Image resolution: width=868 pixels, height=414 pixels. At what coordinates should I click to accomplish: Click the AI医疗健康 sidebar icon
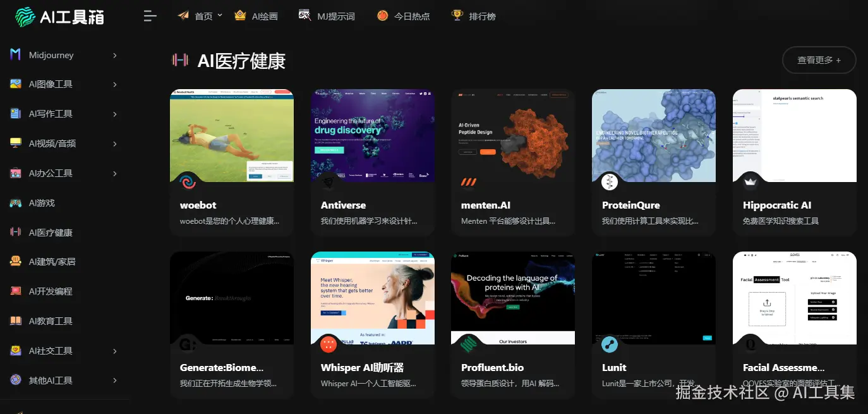click(16, 233)
